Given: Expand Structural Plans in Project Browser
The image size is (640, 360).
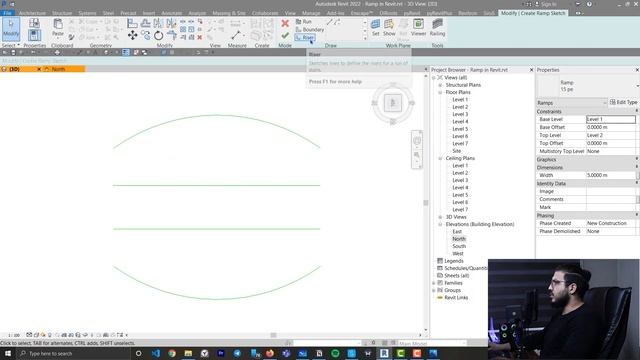Looking at the screenshot, I should [440, 85].
